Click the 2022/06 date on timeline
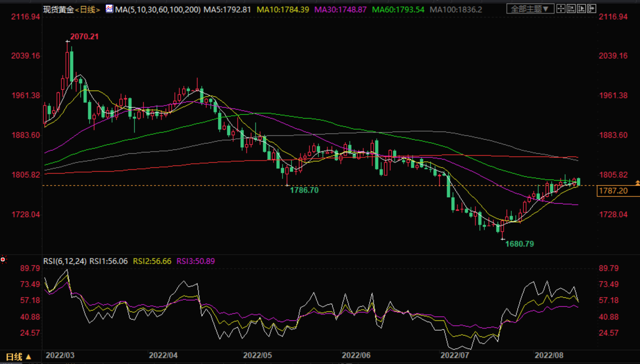This screenshot has width=640, height=364. 356,355
